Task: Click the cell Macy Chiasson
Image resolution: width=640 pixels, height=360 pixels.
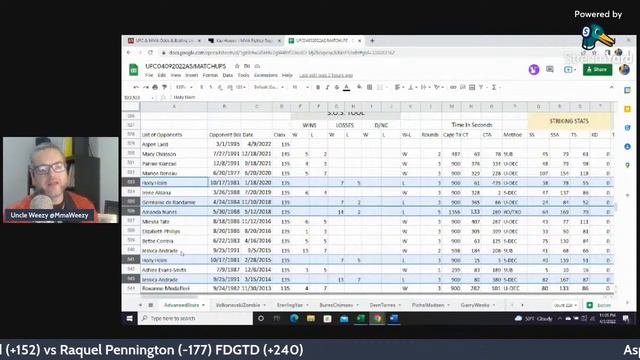Action: tap(174, 154)
